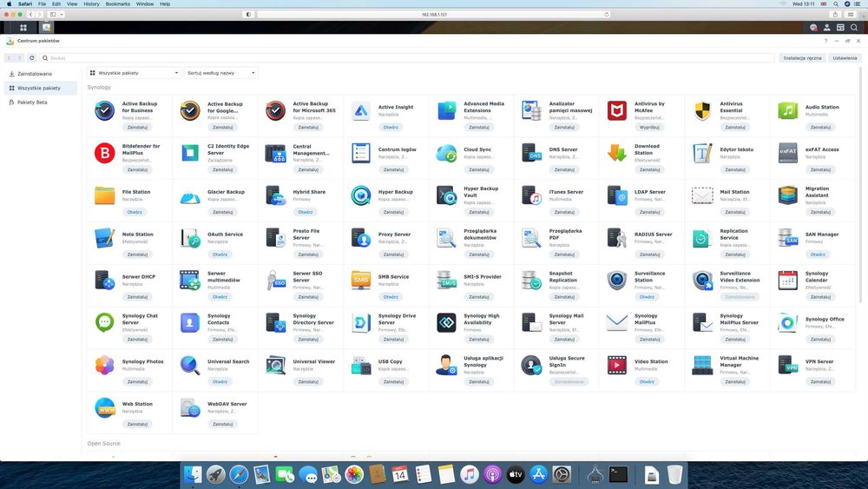The image size is (868, 489).
Task: Open the Mail Station envelope icon
Action: 702,195
